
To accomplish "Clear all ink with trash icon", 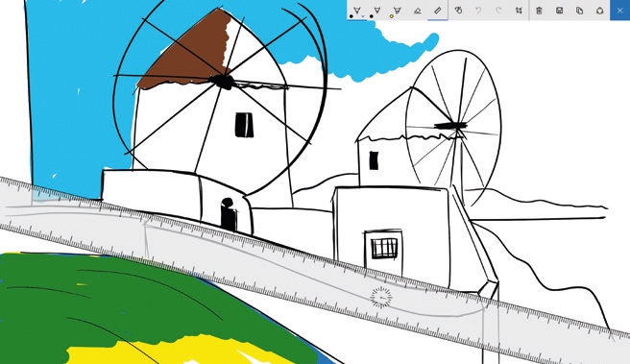I will click(x=539, y=11).
